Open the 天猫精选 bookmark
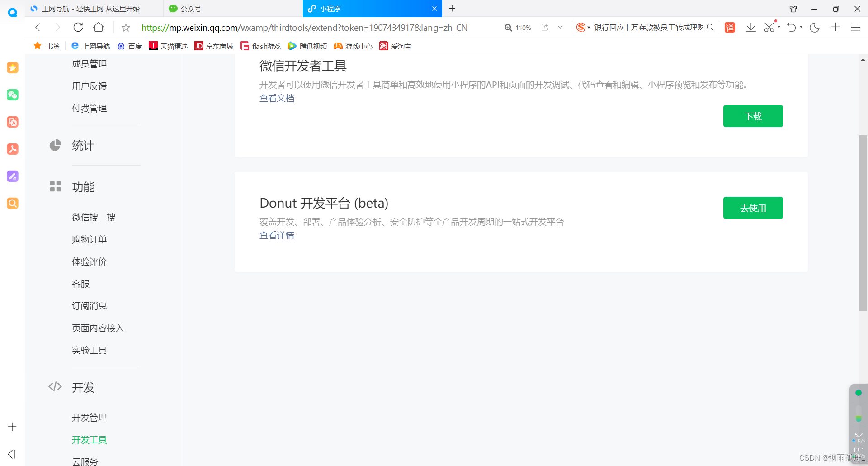 coord(168,46)
